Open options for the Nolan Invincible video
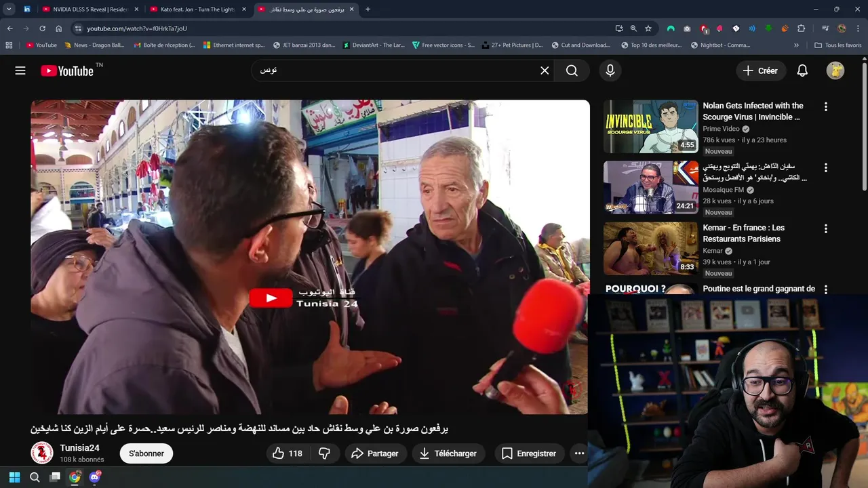Viewport: 868px width, 488px height. [825, 106]
